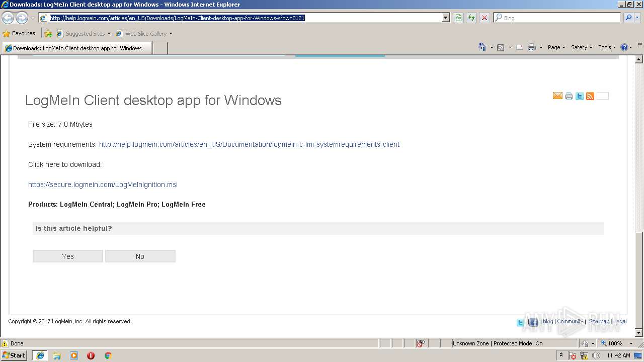Click No for article helpful

[140, 256]
